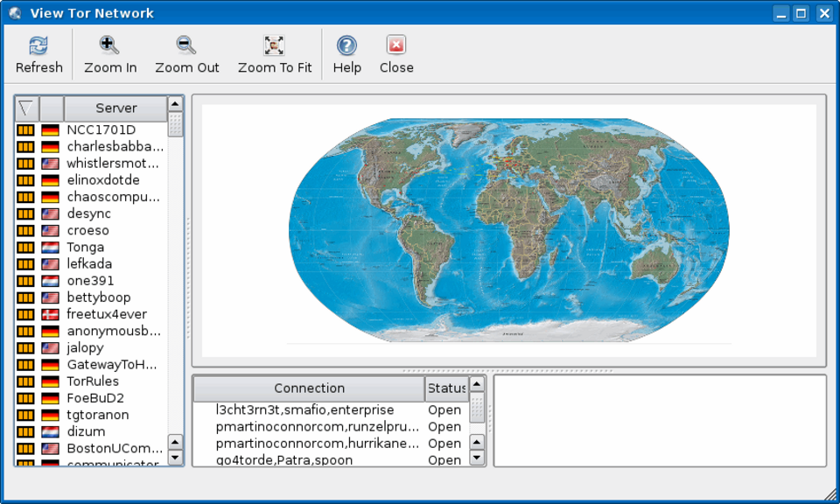840x504 pixels.
Task: Minimize the View Tor Network window
Action: coord(781,13)
